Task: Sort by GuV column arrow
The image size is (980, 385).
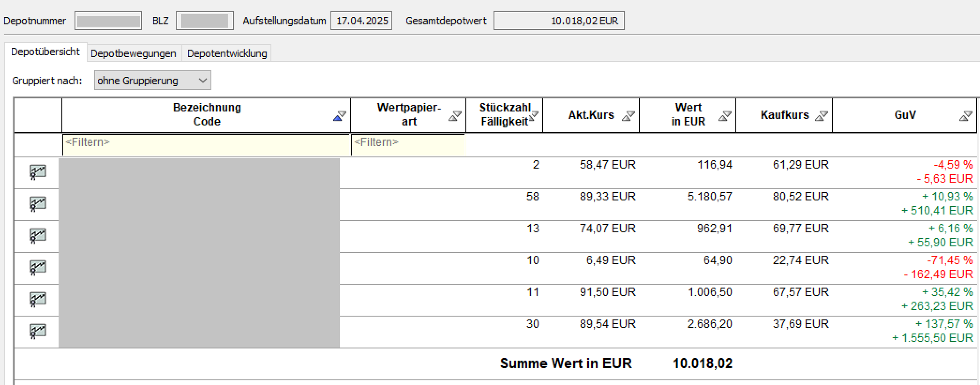Action: pyautogui.click(x=966, y=116)
